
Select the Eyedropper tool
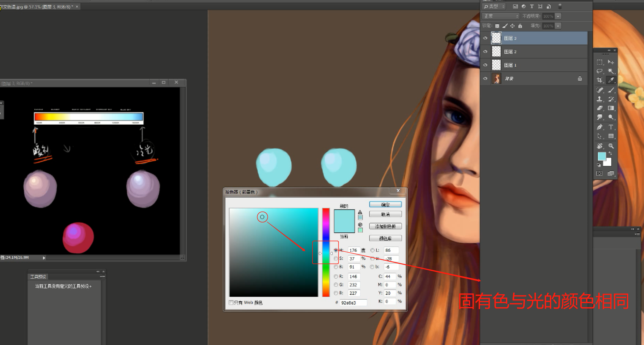[611, 80]
